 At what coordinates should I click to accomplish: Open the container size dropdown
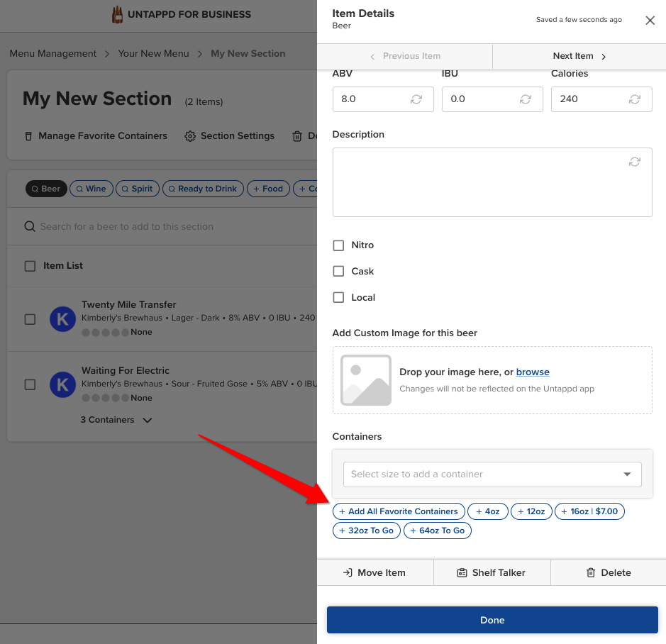492,474
